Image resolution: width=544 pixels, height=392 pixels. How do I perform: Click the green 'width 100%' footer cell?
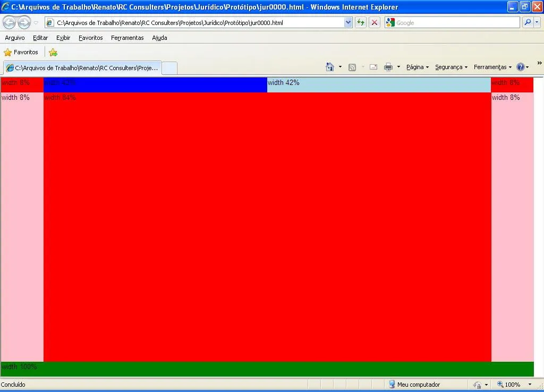point(267,369)
